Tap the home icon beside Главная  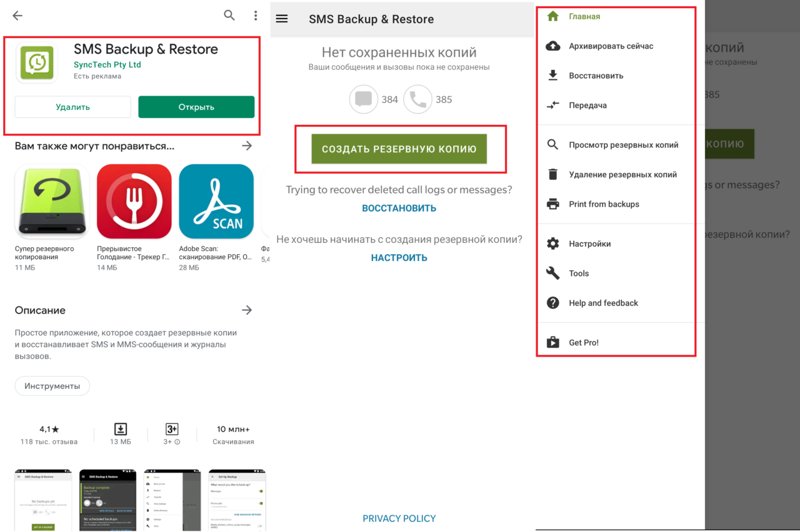pyautogui.click(x=553, y=16)
